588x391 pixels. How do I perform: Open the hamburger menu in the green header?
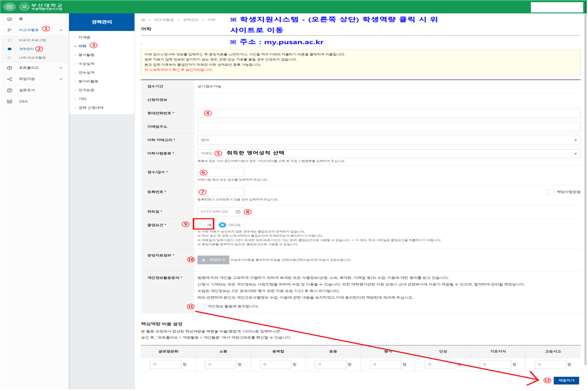pyautogui.click(x=9, y=7)
